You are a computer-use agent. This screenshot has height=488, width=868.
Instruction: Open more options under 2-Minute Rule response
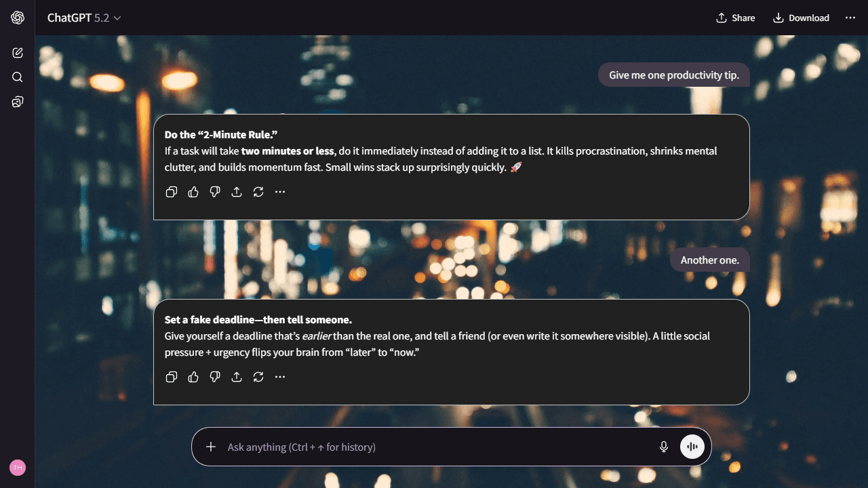pyautogui.click(x=280, y=192)
